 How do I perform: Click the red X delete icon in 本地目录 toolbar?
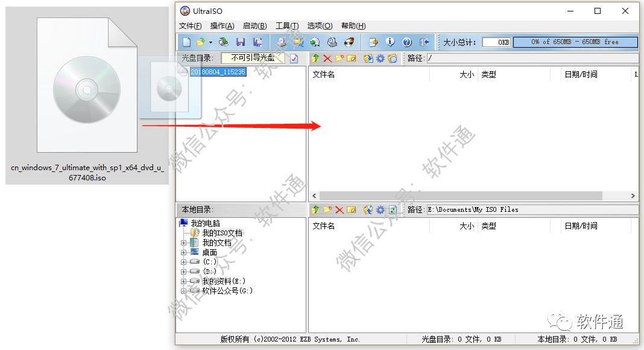[339, 210]
